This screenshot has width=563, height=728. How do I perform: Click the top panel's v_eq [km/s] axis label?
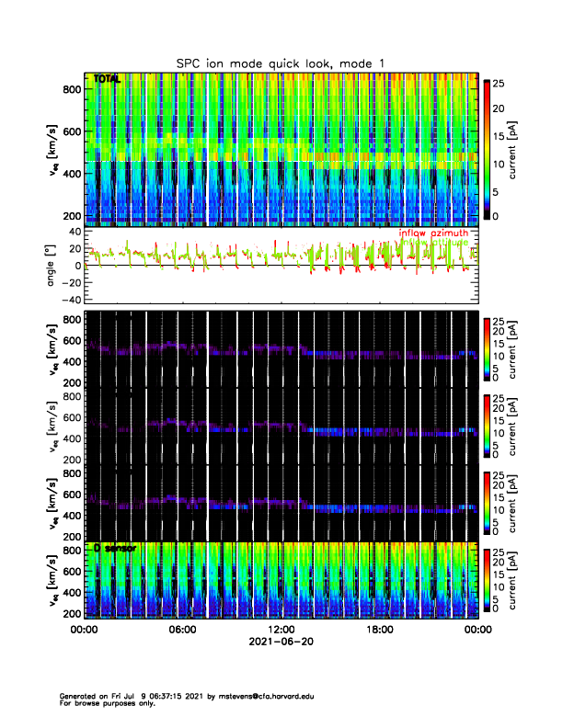coord(52,149)
